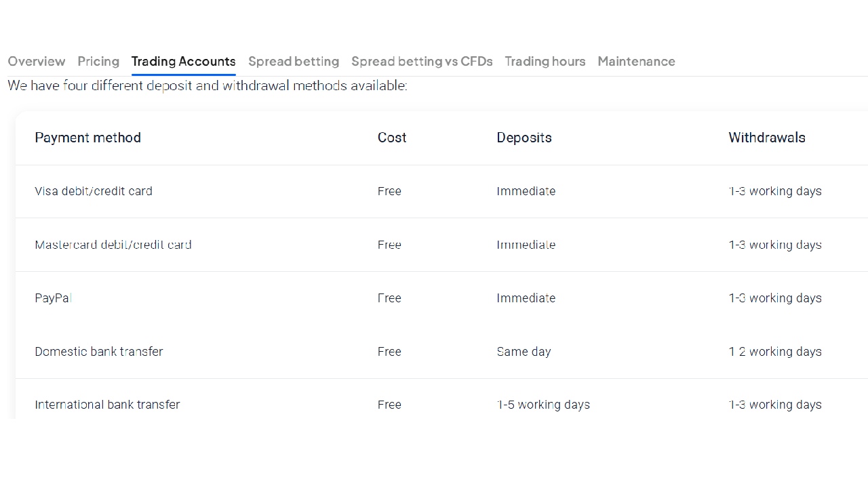Select the Trading Accounts tab
This screenshot has width=868, height=488.
click(183, 62)
